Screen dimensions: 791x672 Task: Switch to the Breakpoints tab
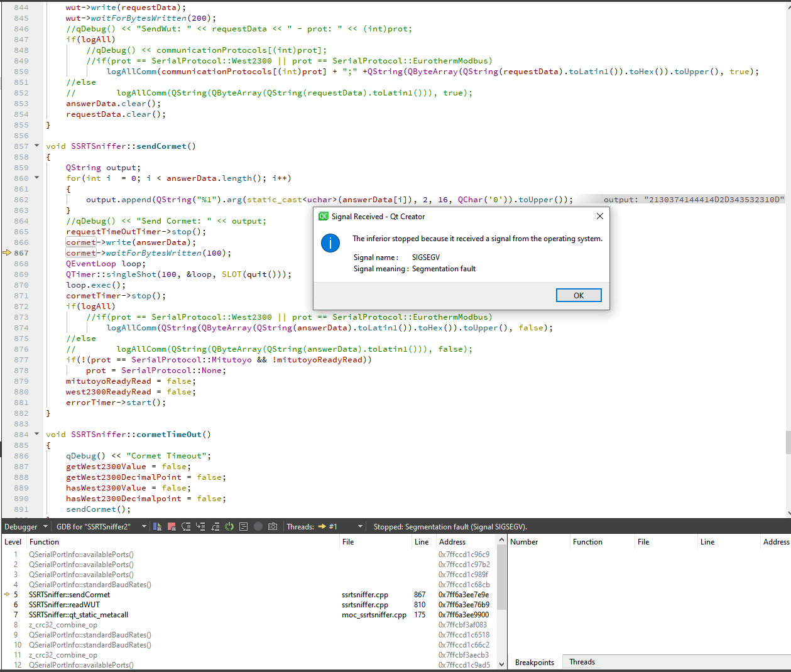pos(535,662)
